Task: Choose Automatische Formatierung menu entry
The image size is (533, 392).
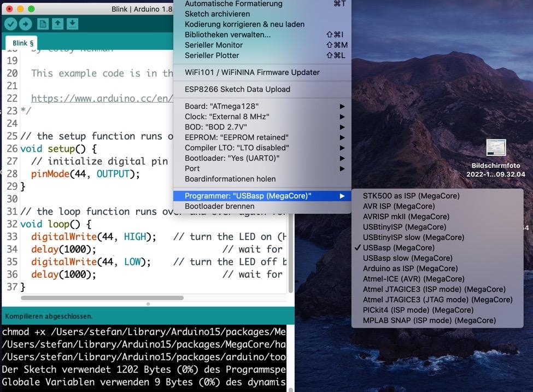Action: click(x=262, y=4)
